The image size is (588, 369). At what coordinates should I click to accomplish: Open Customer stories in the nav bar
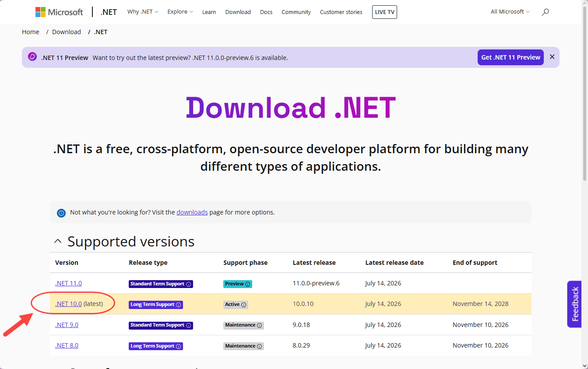pos(341,12)
